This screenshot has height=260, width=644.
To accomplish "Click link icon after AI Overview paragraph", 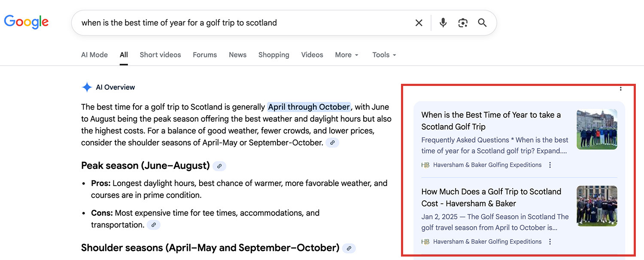I will point(332,143).
